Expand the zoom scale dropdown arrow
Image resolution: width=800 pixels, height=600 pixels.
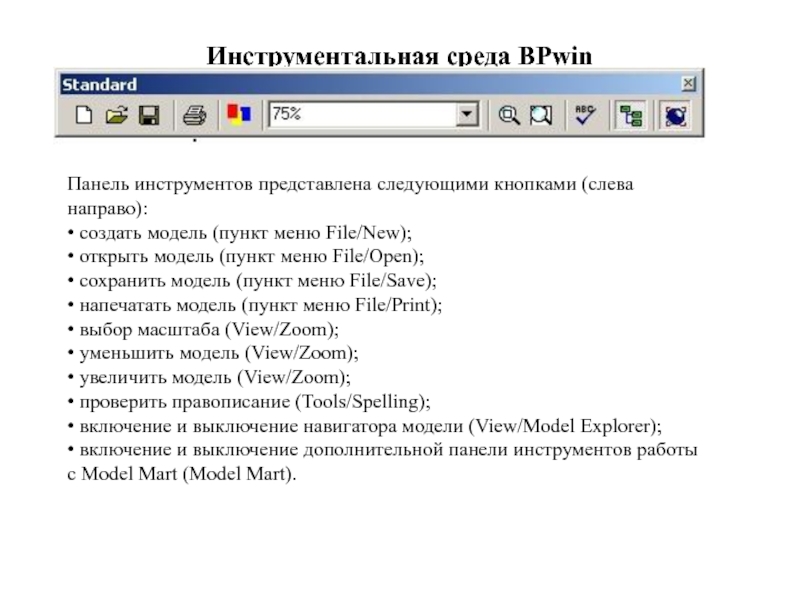467,116
